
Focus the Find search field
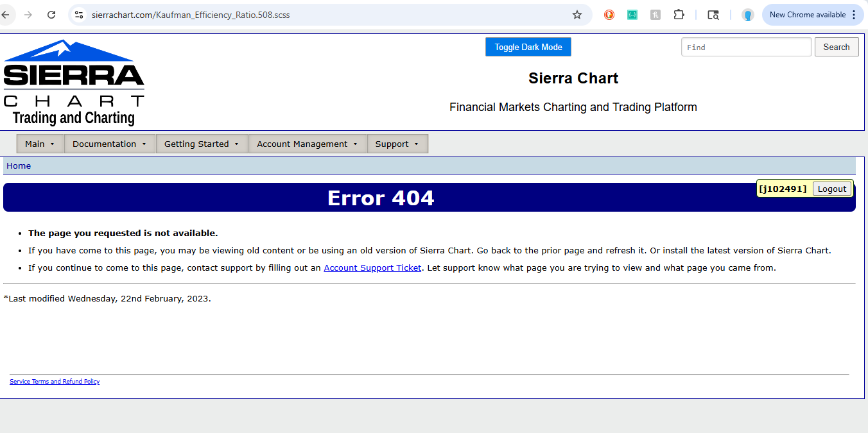pyautogui.click(x=747, y=47)
